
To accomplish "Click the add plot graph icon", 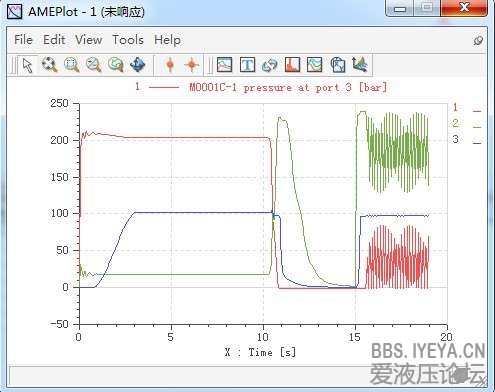I will click(224, 65).
